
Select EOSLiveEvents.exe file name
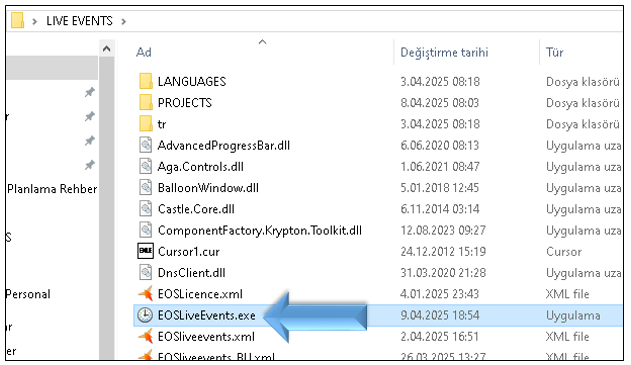[x=206, y=315]
